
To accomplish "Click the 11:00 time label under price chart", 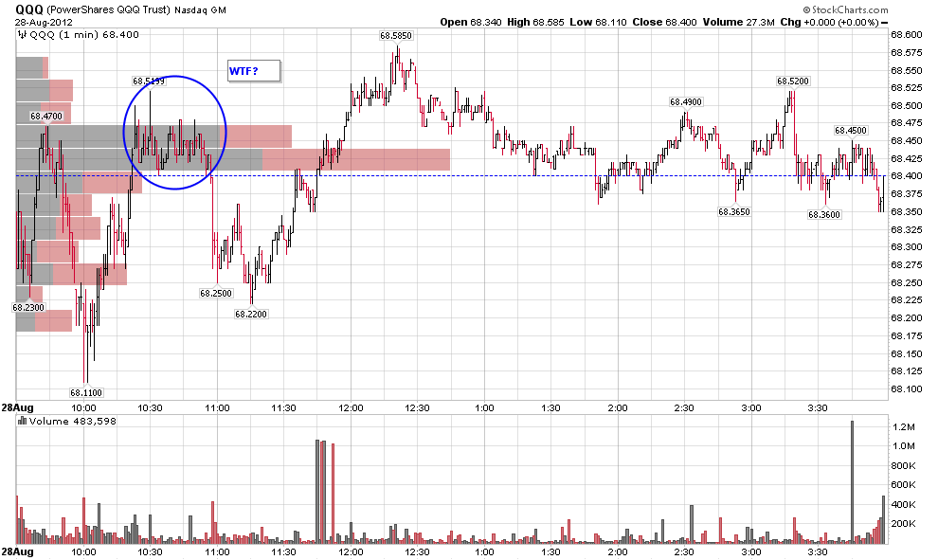I will point(217,408).
